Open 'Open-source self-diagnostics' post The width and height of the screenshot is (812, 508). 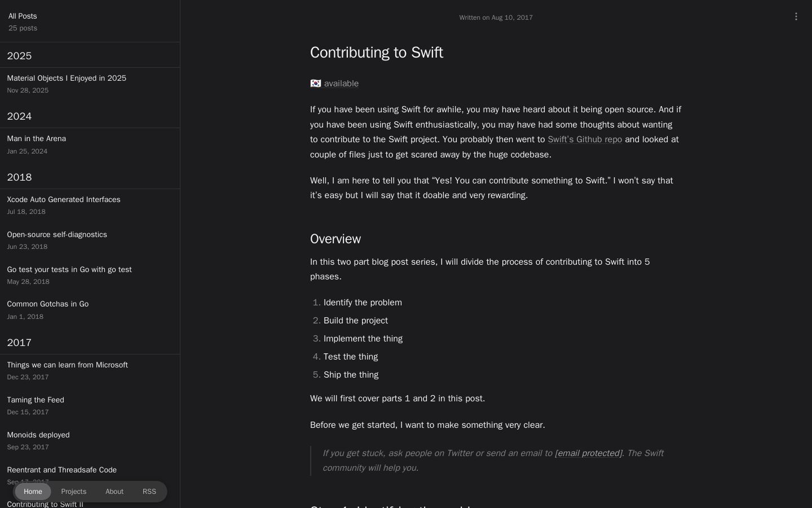tap(90, 240)
